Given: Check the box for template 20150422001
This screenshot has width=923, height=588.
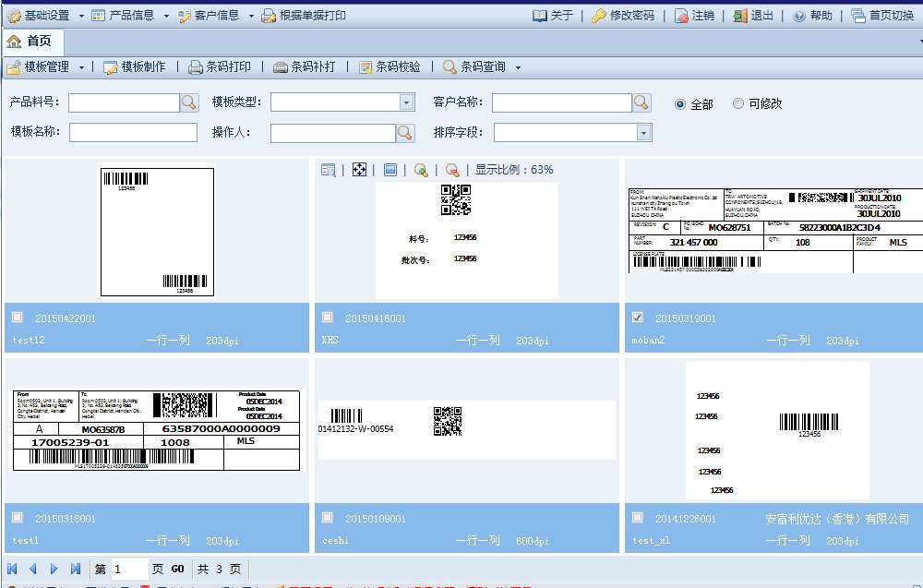Looking at the screenshot, I should tap(17, 318).
